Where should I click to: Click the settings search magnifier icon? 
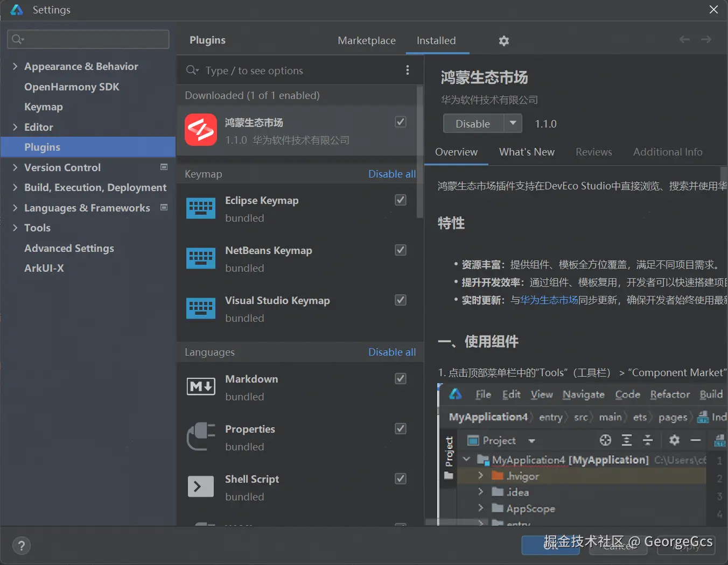(x=17, y=39)
